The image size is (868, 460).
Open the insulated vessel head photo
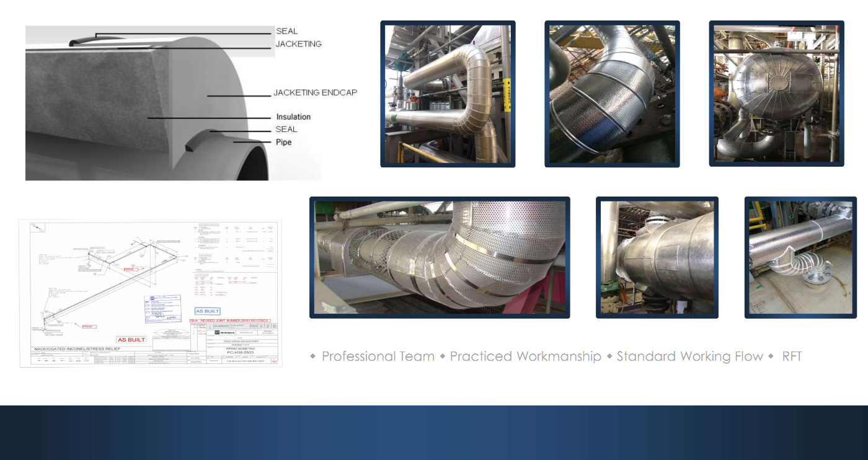point(776,94)
